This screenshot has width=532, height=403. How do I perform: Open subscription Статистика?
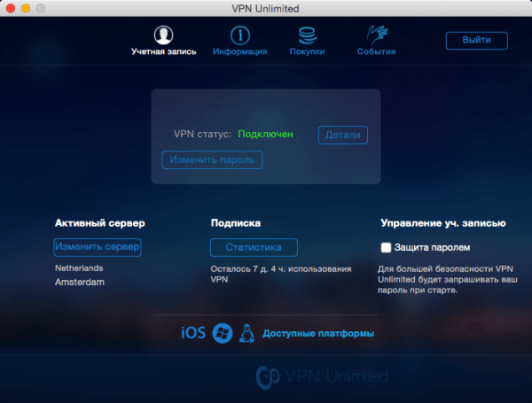click(254, 247)
